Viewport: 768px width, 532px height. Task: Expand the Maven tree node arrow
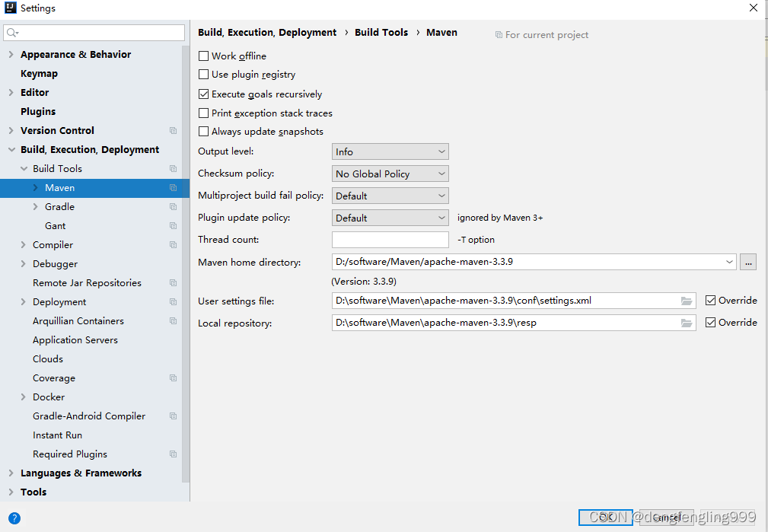coord(35,188)
